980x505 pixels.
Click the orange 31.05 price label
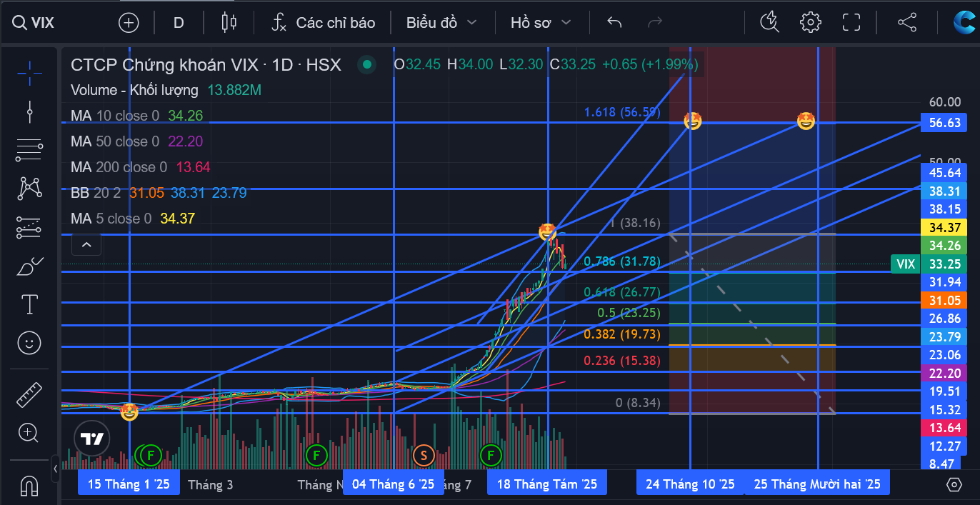(944, 300)
